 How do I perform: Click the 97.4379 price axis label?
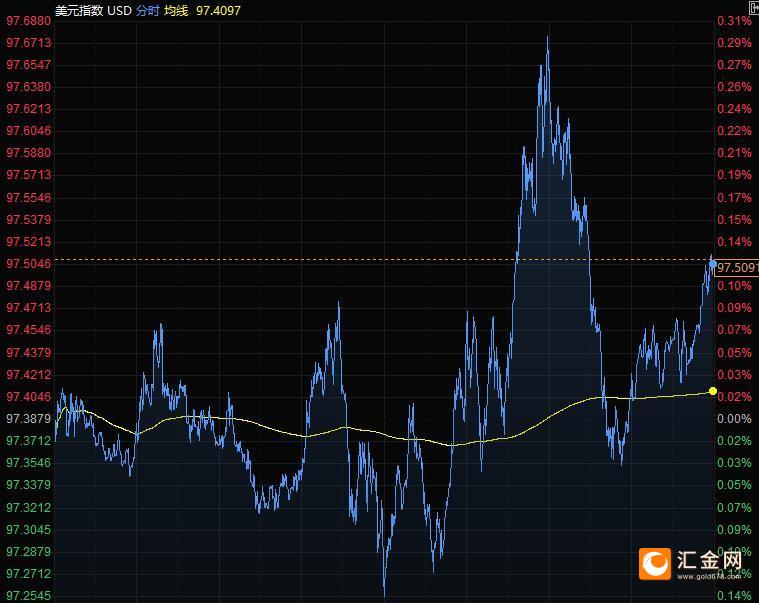[x=29, y=353]
